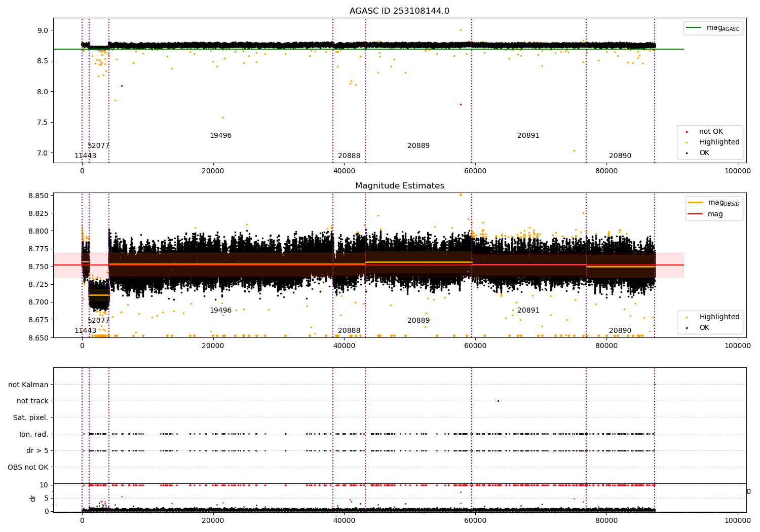The width and height of the screenshot is (760, 532).
Task: Click the 'not OK' legend entry in top plot
Action: click(x=711, y=132)
